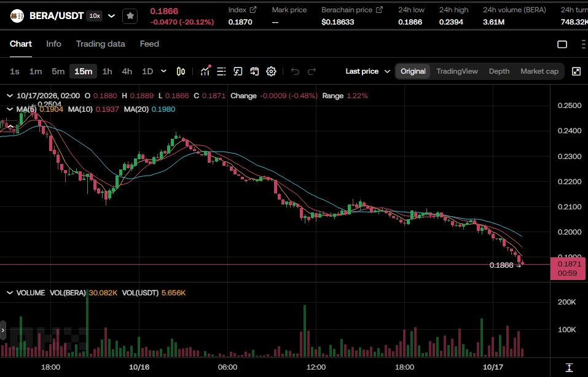The image size is (588, 377).
Task: Open the Berachain price external link icon
Action: pyautogui.click(x=380, y=10)
